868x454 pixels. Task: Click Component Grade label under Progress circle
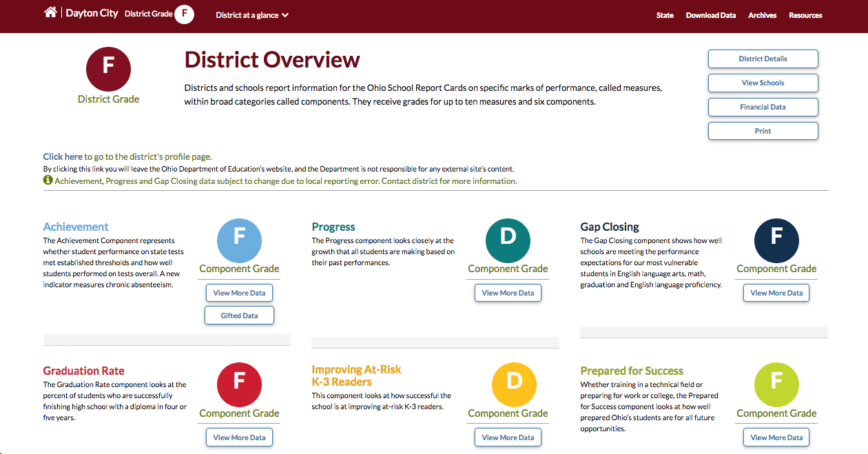pos(508,269)
